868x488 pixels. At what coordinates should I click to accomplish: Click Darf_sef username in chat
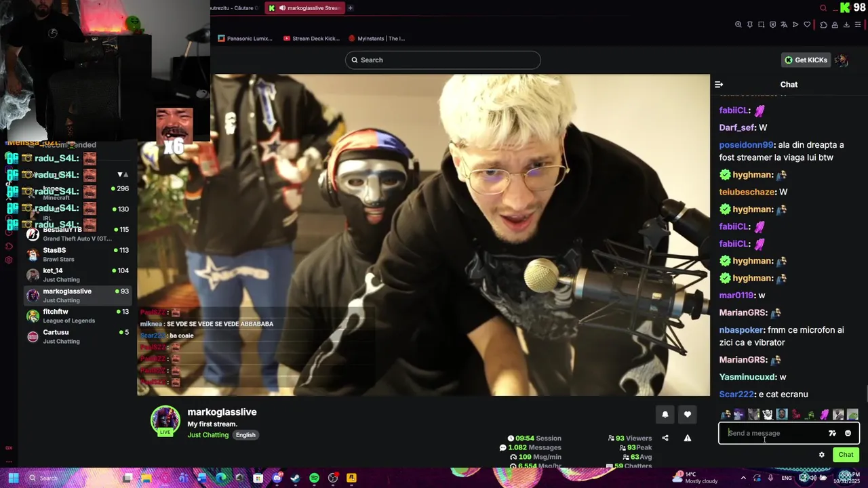point(737,127)
